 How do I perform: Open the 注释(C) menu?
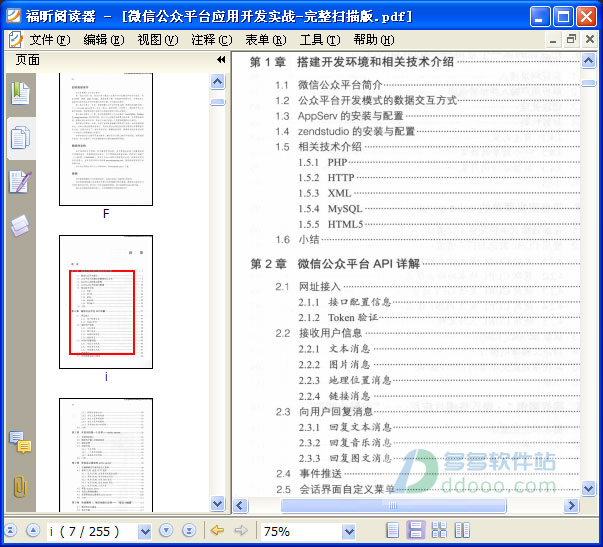point(212,40)
